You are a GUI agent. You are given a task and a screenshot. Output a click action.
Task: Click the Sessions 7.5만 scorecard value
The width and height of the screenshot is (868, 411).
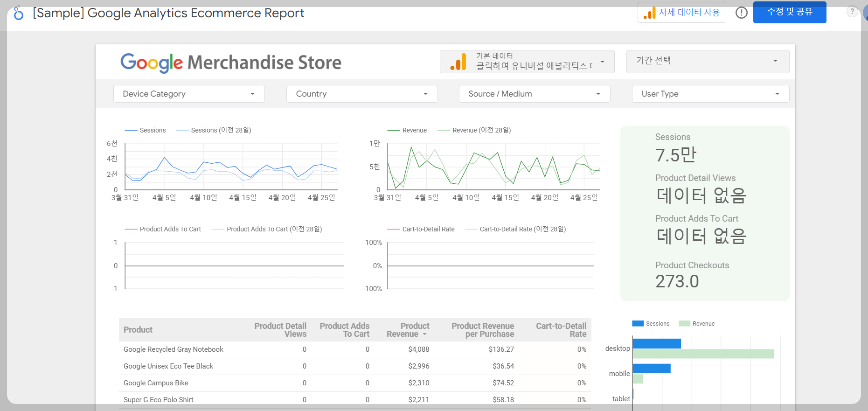(675, 155)
